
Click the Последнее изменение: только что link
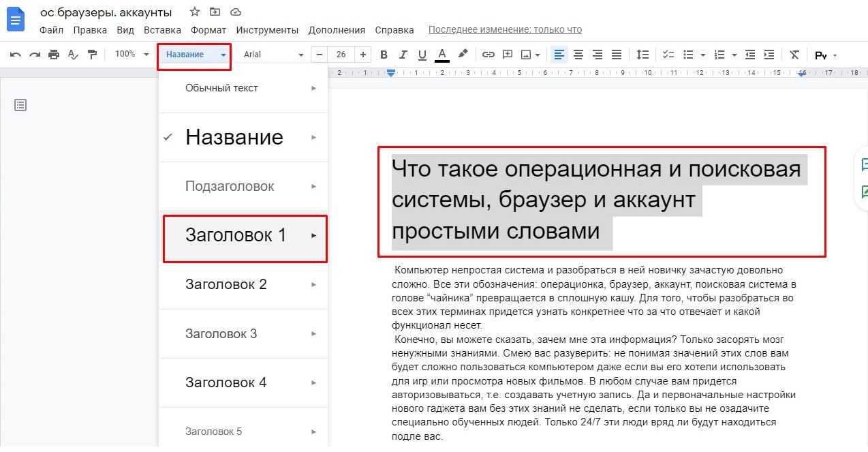point(505,30)
